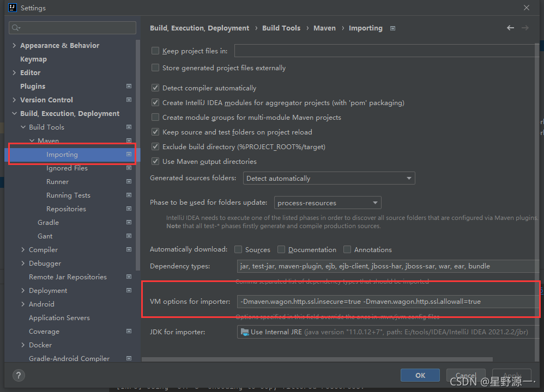Toggle Keep source and test folders checkbox
The image size is (544, 392).
(x=155, y=132)
